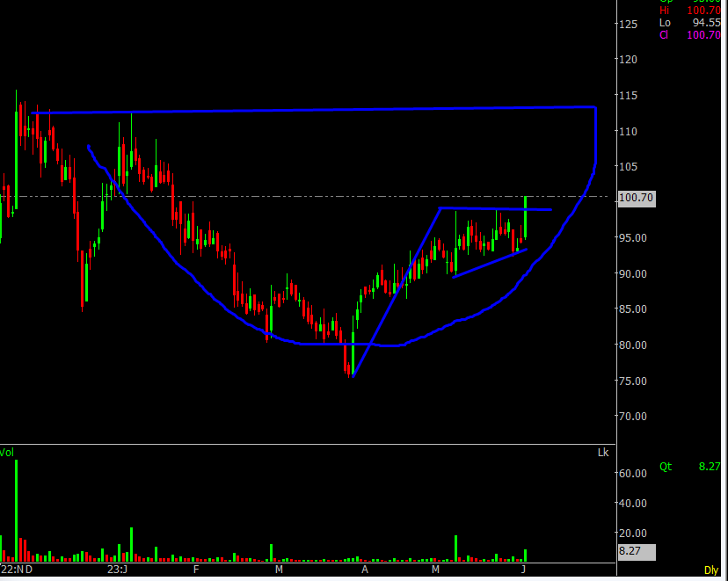Screen dimensions: 728x581
Task: Select the 'Dly' daily timeframe label
Action: pyautogui.click(x=710, y=570)
